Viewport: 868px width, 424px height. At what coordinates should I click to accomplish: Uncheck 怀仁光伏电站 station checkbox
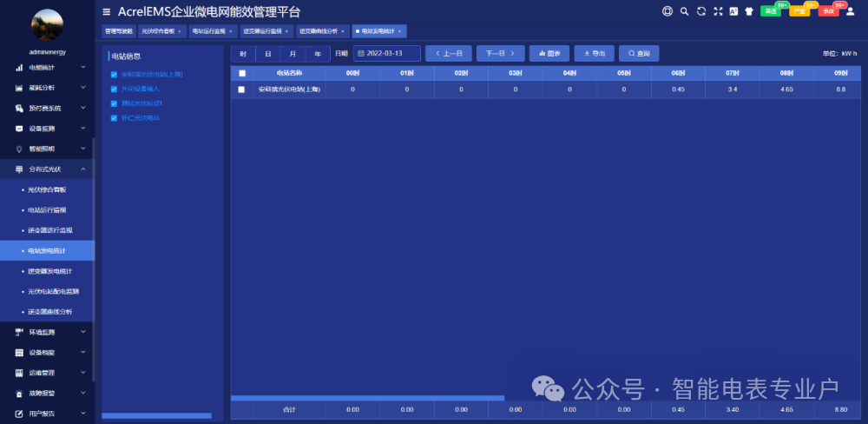coord(114,118)
